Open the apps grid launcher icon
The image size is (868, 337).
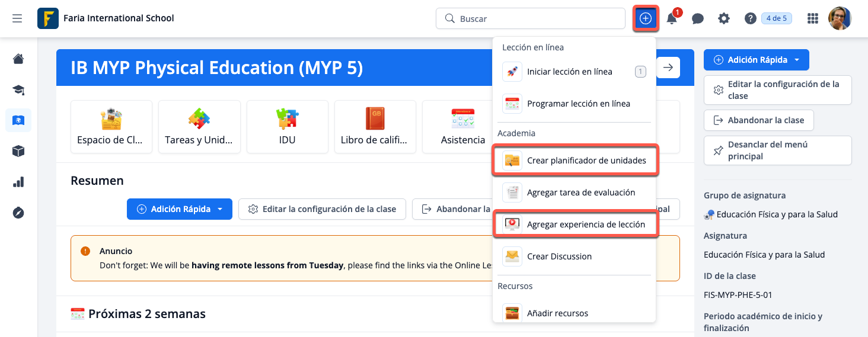[813, 18]
